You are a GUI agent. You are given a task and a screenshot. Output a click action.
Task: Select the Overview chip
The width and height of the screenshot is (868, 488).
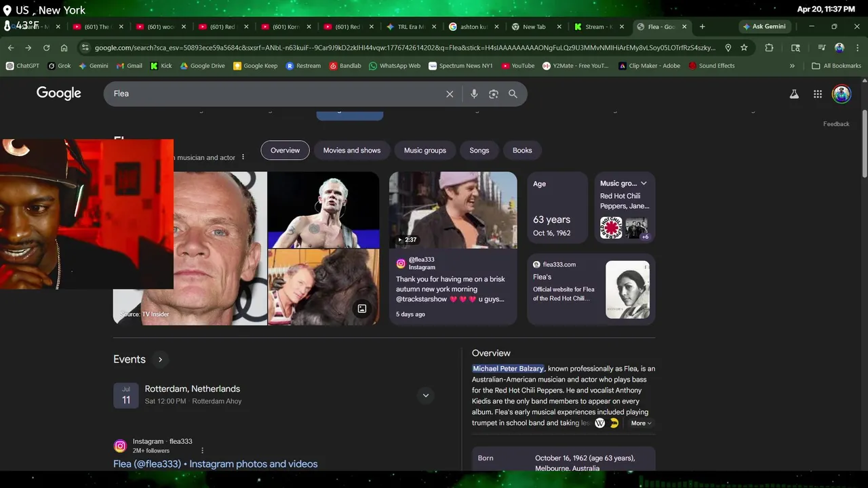pos(285,150)
